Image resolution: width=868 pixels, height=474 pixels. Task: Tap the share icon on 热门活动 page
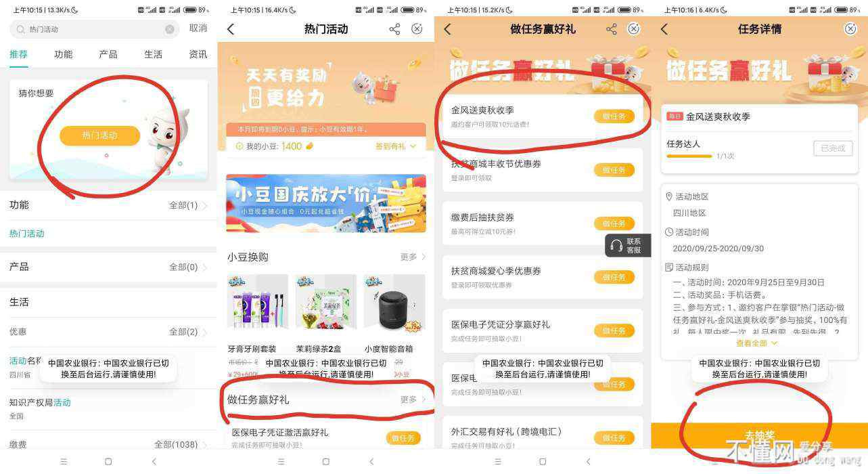click(394, 29)
